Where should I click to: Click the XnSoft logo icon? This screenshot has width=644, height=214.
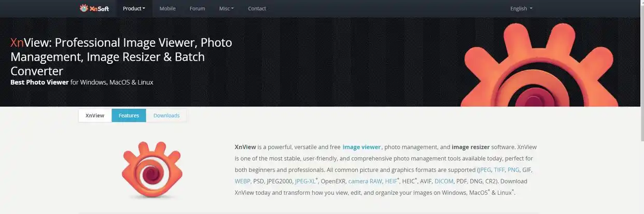tap(84, 8)
